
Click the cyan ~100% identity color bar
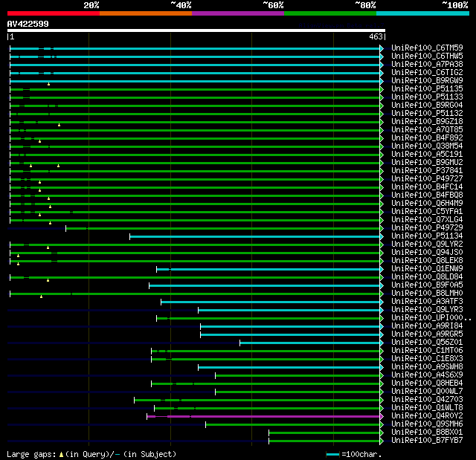pyautogui.click(x=422, y=13)
